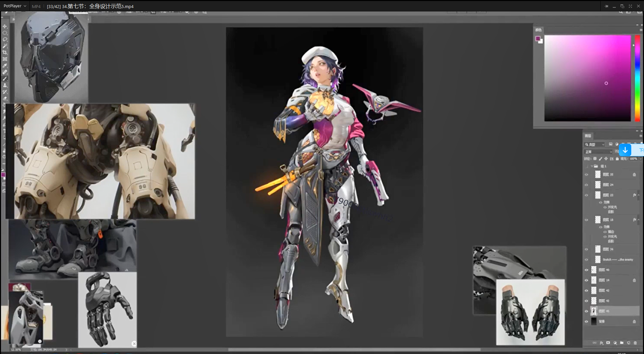The height and width of the screenshot is (354, 644).
Task: Open the PotPlayer main menu dropdown
Action: point(15,6)
